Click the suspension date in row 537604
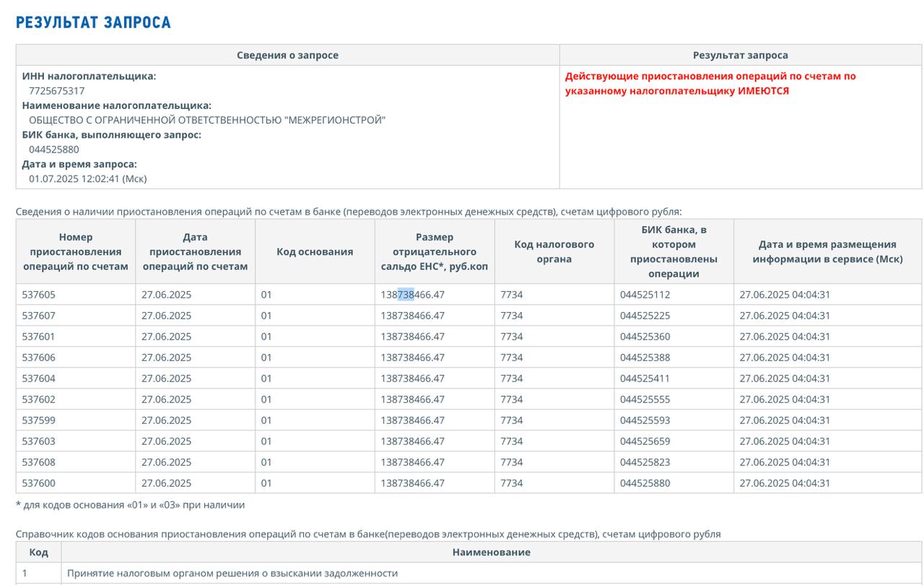This screenshot has width=924, height=585. point(166,378)
